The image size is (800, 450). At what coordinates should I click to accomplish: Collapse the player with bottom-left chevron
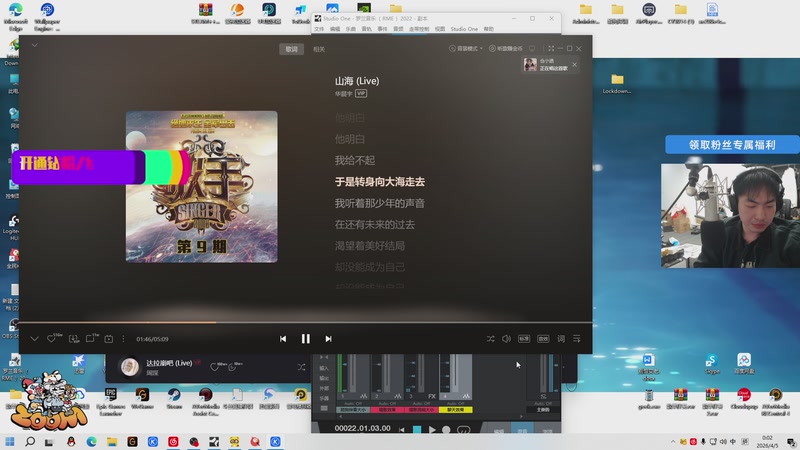pos(34,339)
